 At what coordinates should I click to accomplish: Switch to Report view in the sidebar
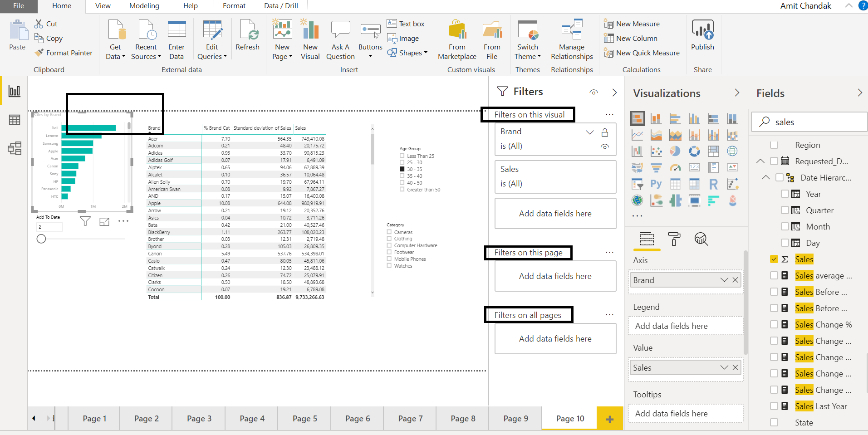pos(15,91)
